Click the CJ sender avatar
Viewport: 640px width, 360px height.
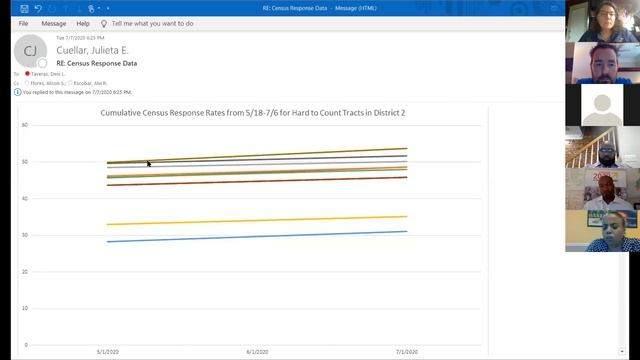(30, 51)
